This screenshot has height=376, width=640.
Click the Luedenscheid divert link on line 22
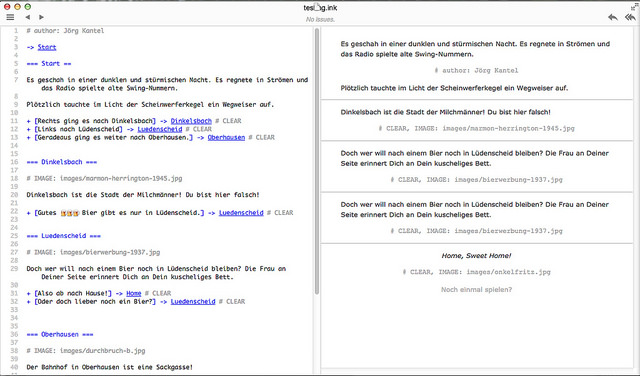tap(241, 213)
